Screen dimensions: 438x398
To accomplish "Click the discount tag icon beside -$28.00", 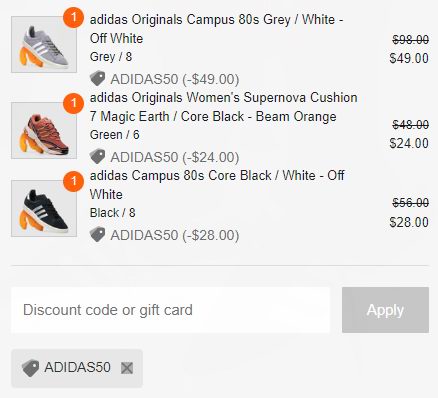I will click(97, 235).
